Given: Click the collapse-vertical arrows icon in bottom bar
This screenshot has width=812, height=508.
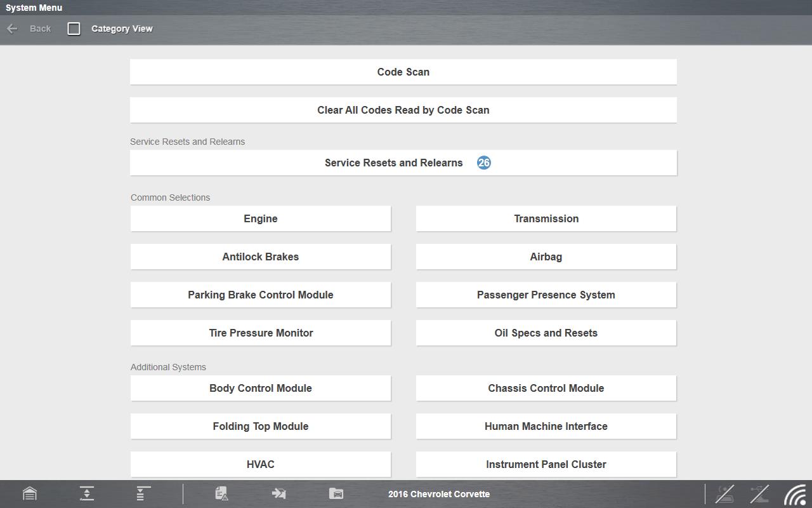Looking at the screenshot, I should tap(87, 493).
